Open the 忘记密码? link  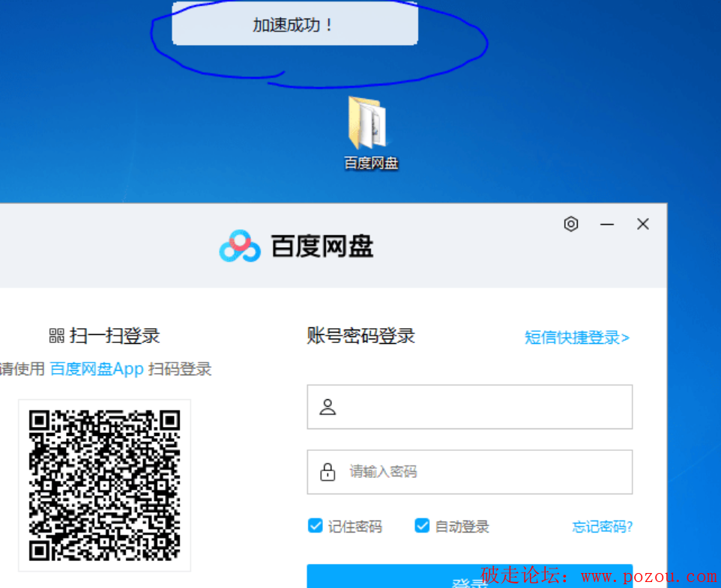click(x=603, y=527)
